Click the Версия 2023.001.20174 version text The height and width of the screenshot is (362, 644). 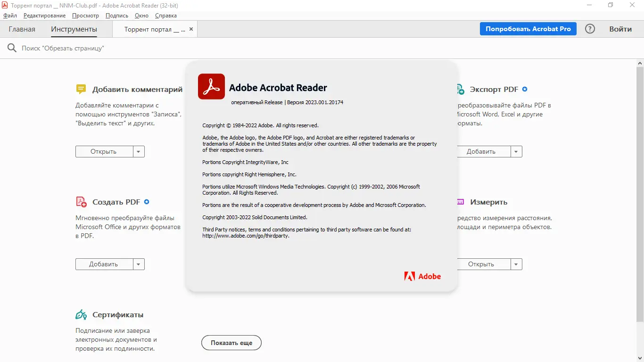(x=315, y=102)
